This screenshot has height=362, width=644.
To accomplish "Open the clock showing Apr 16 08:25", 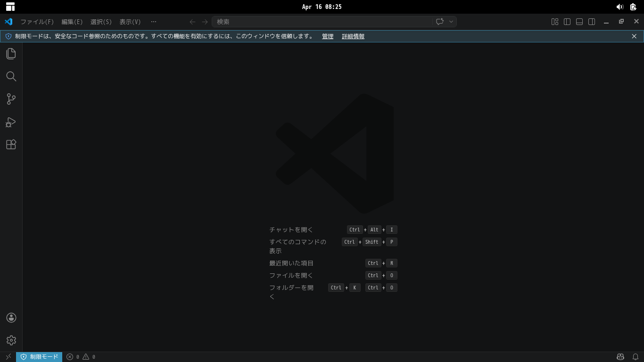I will 322,7.
